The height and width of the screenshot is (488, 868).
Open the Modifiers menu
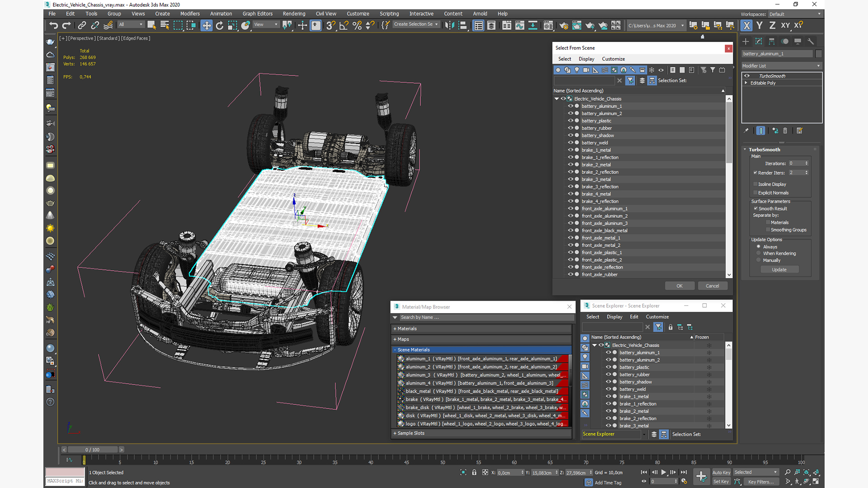(190, 14)
